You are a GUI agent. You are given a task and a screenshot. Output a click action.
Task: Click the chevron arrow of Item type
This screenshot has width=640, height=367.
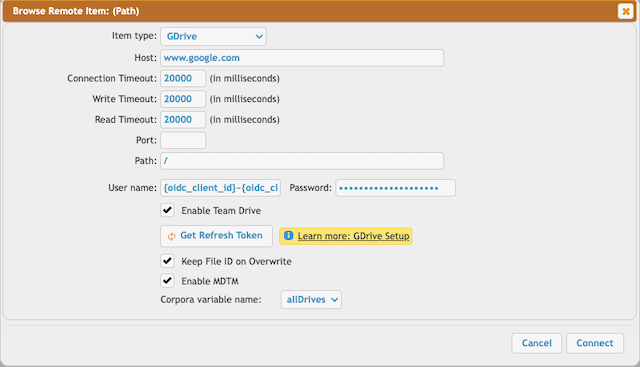(259, 36)
